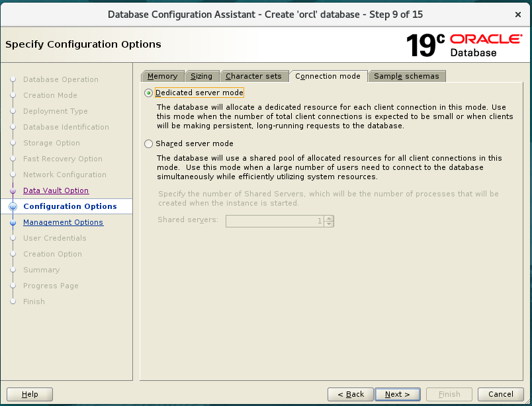Screen dimensions: 532x406
Task: Open the Data Vault Option step link
Action: pos(56,190)
